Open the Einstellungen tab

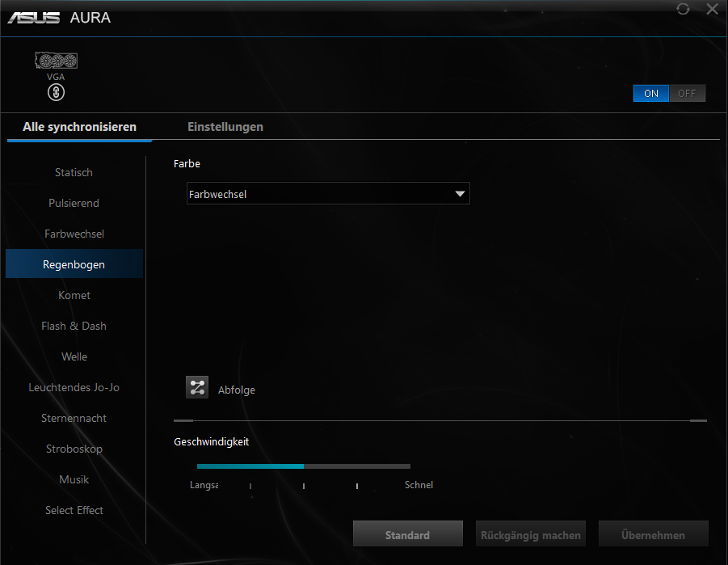click(225, 127)
